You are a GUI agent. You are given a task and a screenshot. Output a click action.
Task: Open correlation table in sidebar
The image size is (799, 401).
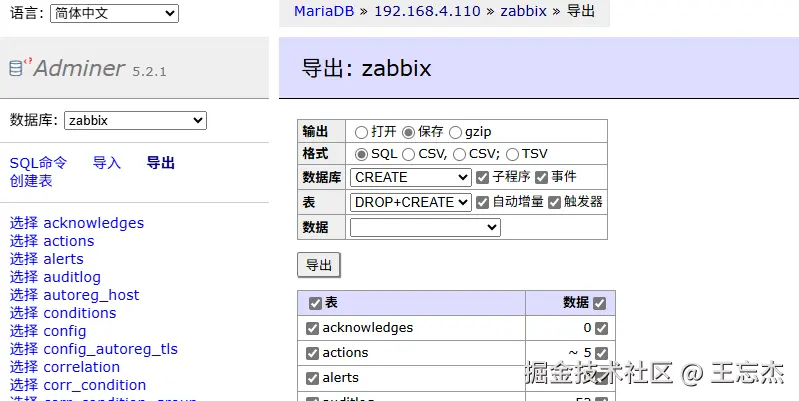[x=82, y=367]
